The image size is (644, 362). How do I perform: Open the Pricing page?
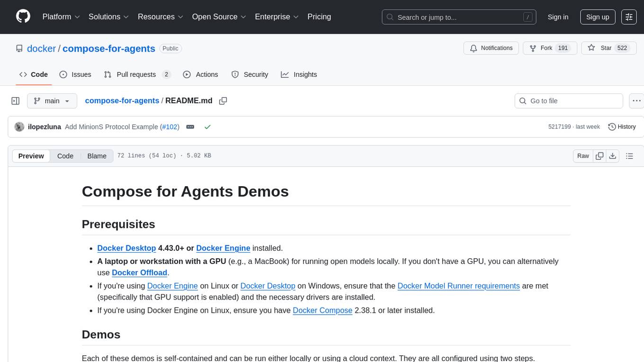[319, 17]
